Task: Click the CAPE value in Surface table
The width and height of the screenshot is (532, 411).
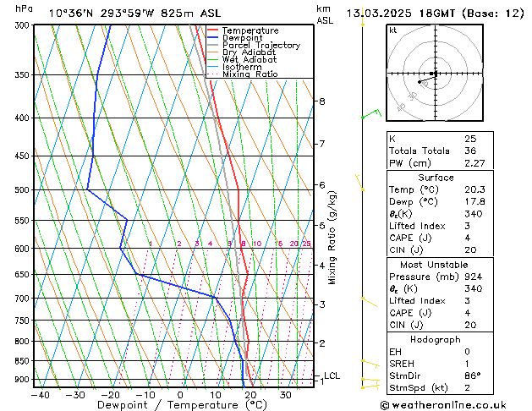Action: pos(468,238)
